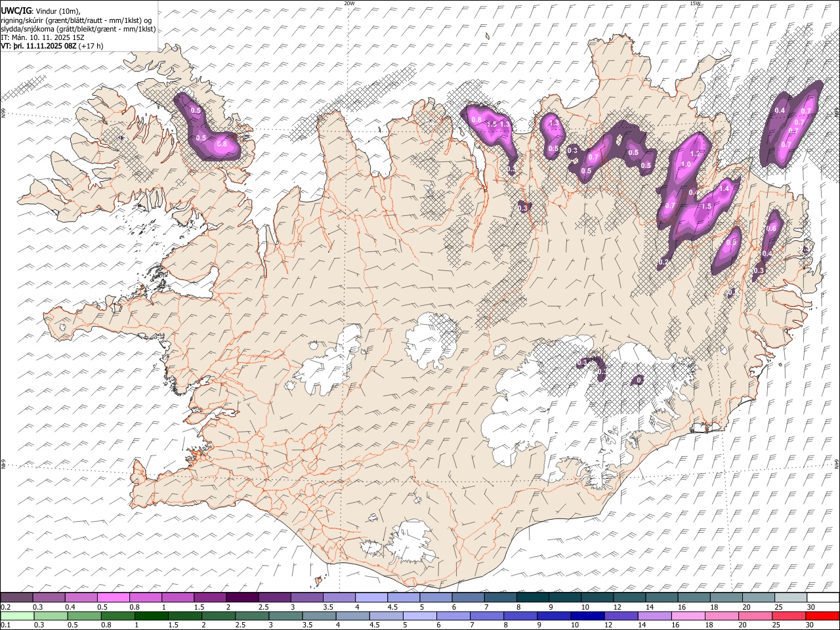Click the red 30 swatch in the rain legend

pyautogui.click(x=822, y=616)
